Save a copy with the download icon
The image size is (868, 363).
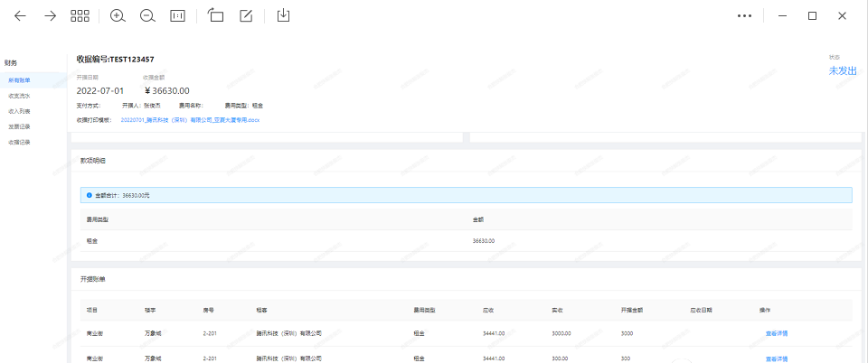pyautogui.click(x=283, y=15)
